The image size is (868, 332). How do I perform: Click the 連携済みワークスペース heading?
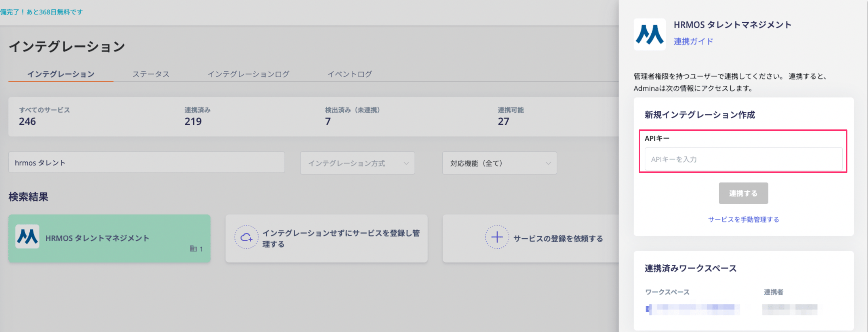(691, 268)
